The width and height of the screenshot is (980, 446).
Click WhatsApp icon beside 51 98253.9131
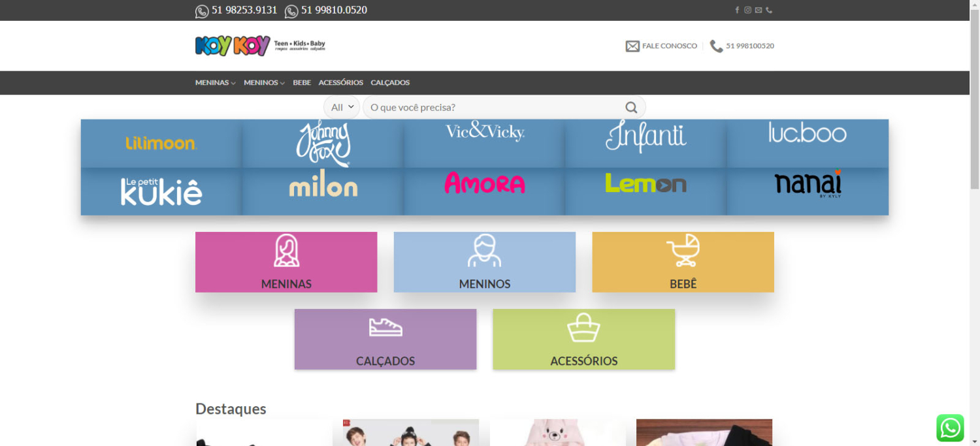[202, 11]
